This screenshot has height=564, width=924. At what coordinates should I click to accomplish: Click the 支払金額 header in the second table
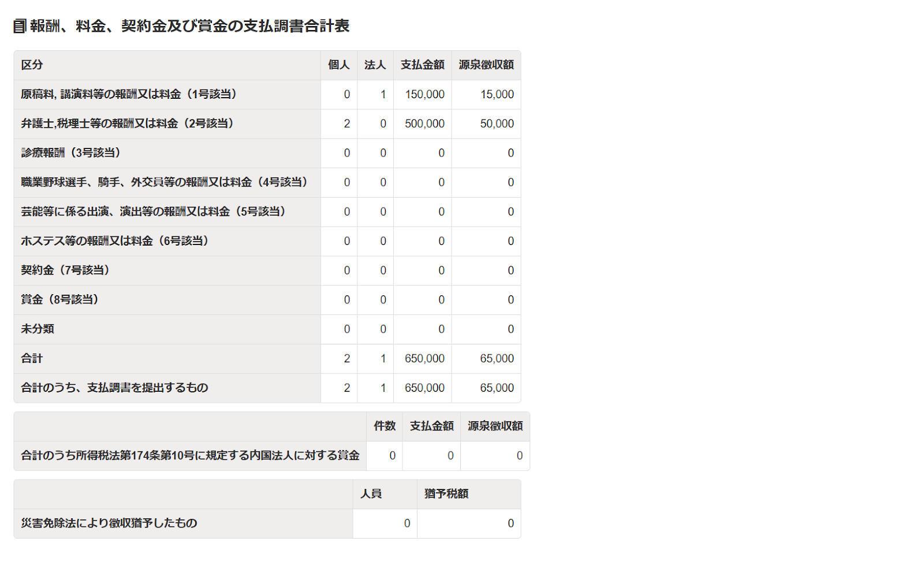point(431,426)
